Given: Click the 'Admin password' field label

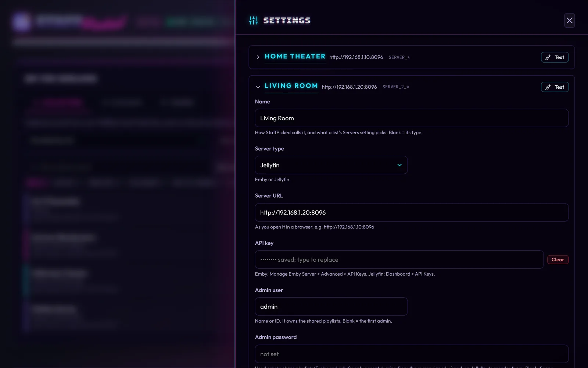Looking at the screenshot, I should coord(276,337).
